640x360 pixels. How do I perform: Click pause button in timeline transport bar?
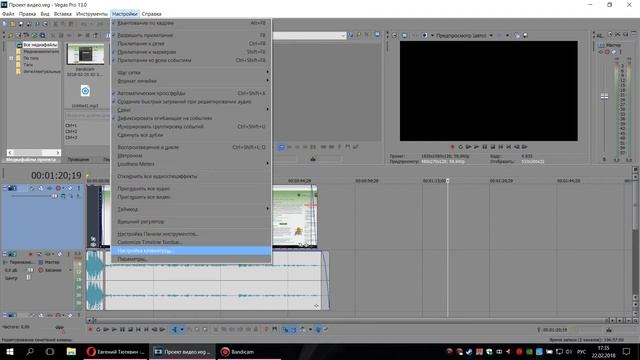[x=122, y=329]
